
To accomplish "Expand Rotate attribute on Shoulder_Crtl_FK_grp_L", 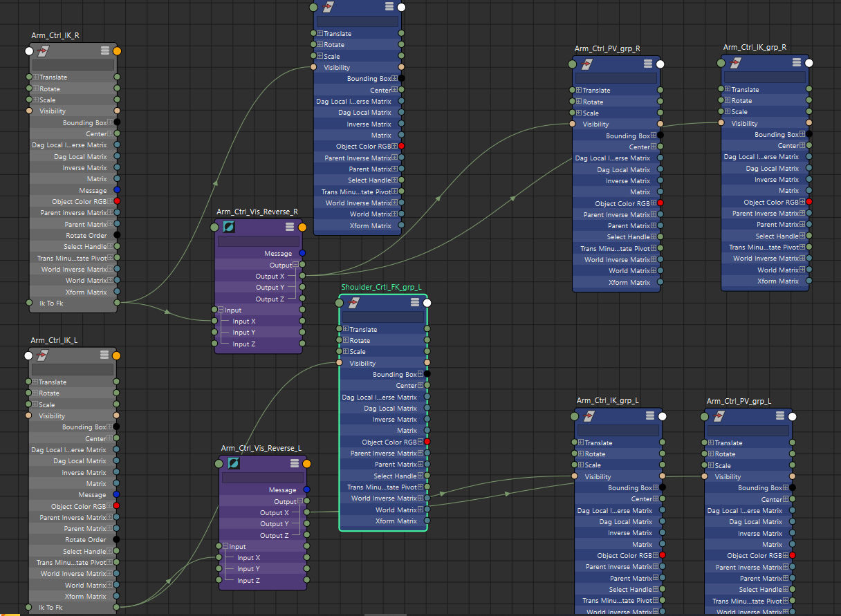I will coord(345,340).
